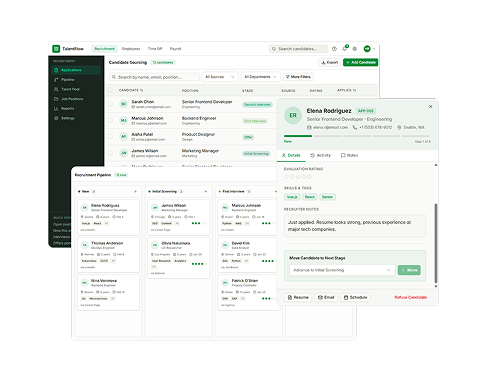
Task: Close the Elena Rodriguez detail panel
Action: [430, 107]
